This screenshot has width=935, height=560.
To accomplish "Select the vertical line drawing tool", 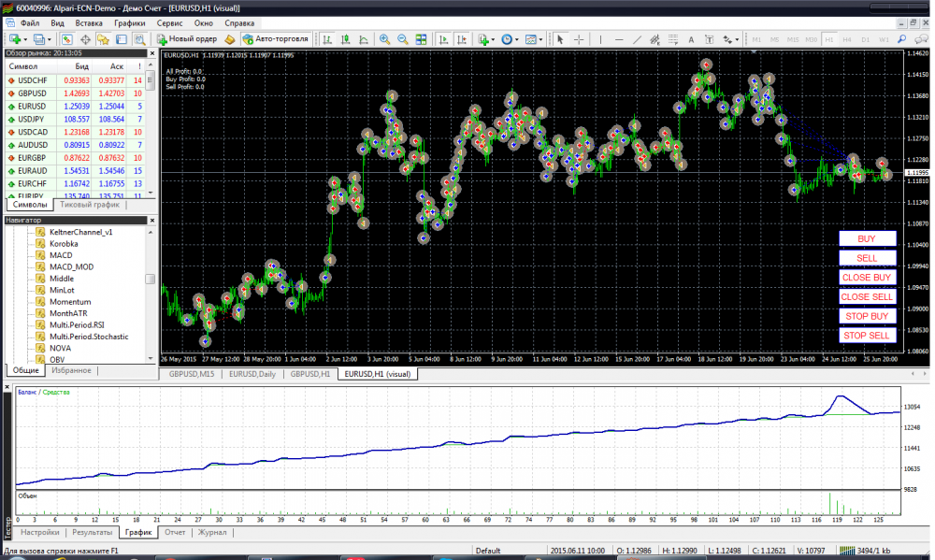I will (x=599, y=39).
